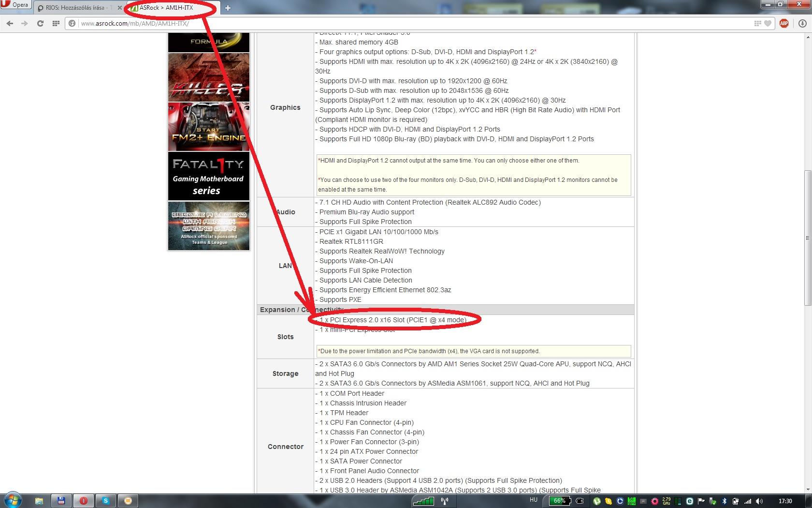Go back to the previous page

[10, 23]
